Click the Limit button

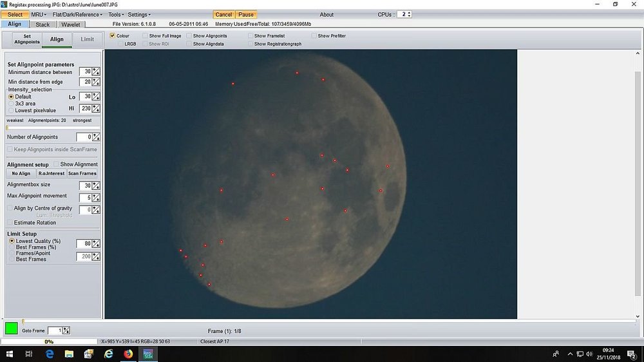(87, 39)
